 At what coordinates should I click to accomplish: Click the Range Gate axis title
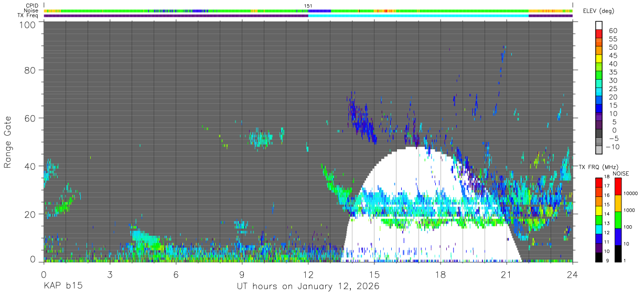8,142
